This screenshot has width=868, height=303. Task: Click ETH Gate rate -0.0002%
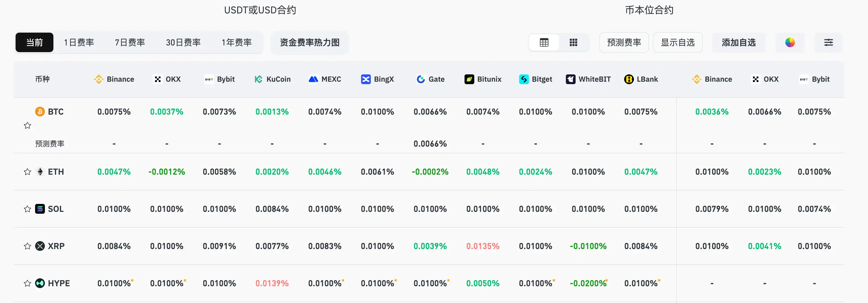click(x=430, y=172)
